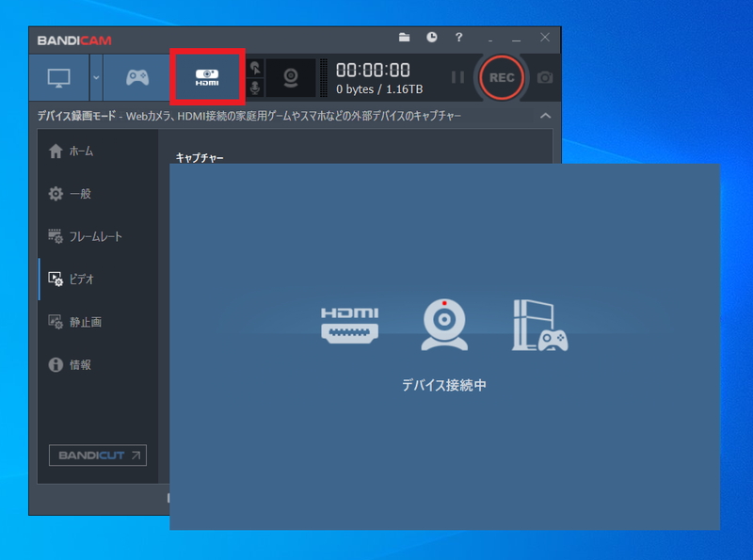Toggle mouse cursor effect icon
This screenshot has width=753, height=560.
tap(255, 68)
